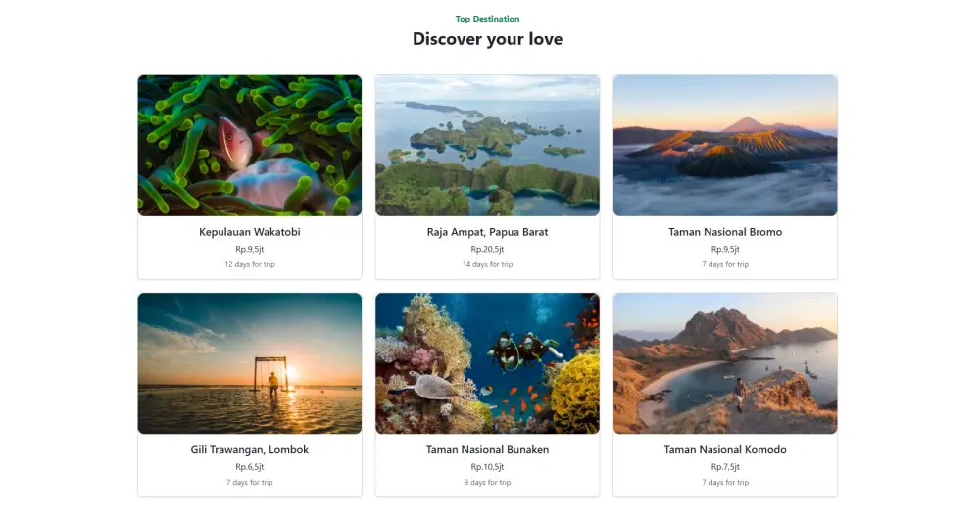The height and width of the screenshot is (514, 980).
Task: Click the Rp.6,5jt price label
Action: click(x=249, y=467)
